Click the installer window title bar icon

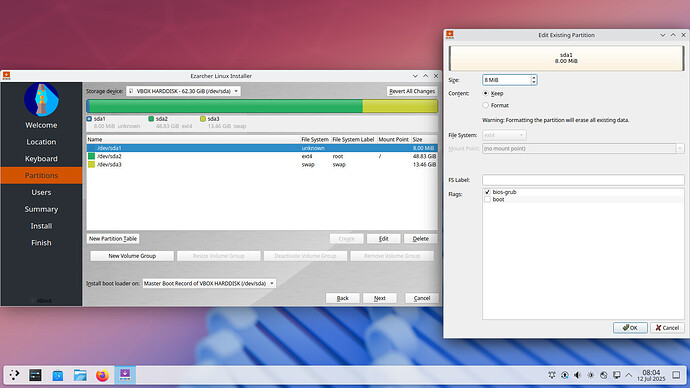click(7, 76)
